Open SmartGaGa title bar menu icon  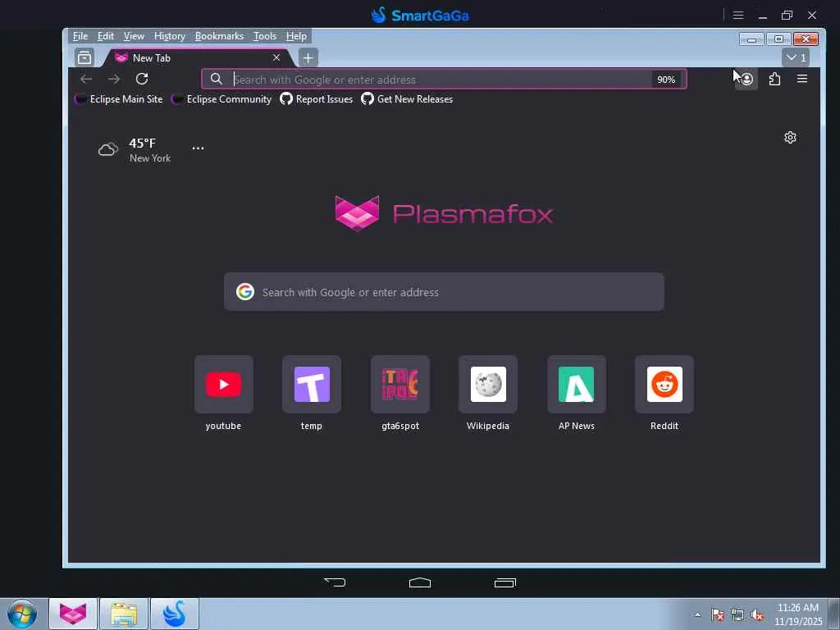click(738, 15)
